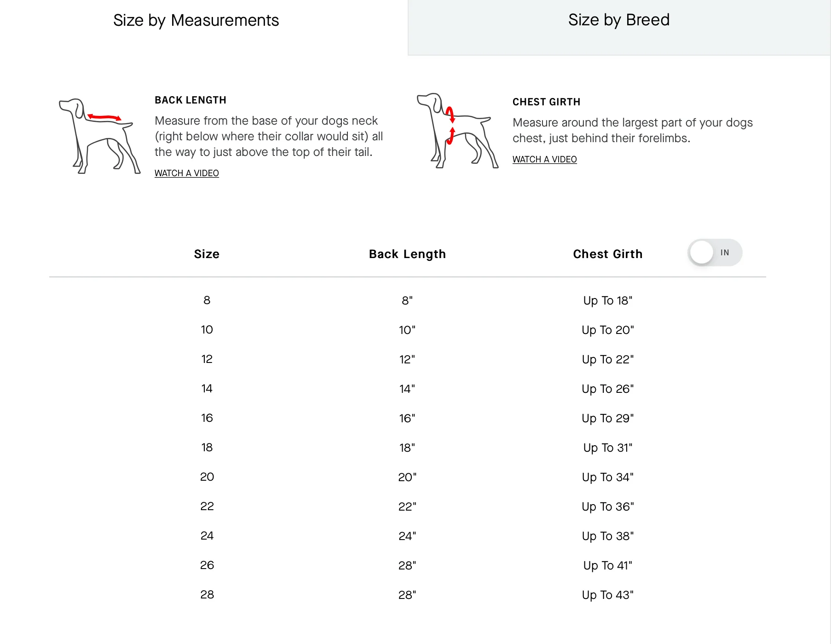
Task: Click the BACK LENGTH heading text
Action: [x=190, y=100]
